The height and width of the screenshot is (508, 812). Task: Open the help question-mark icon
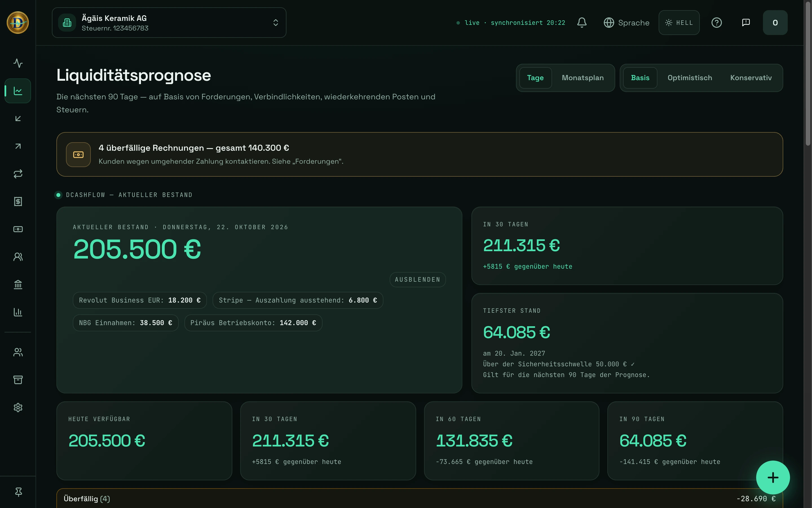tap(716, 23)
